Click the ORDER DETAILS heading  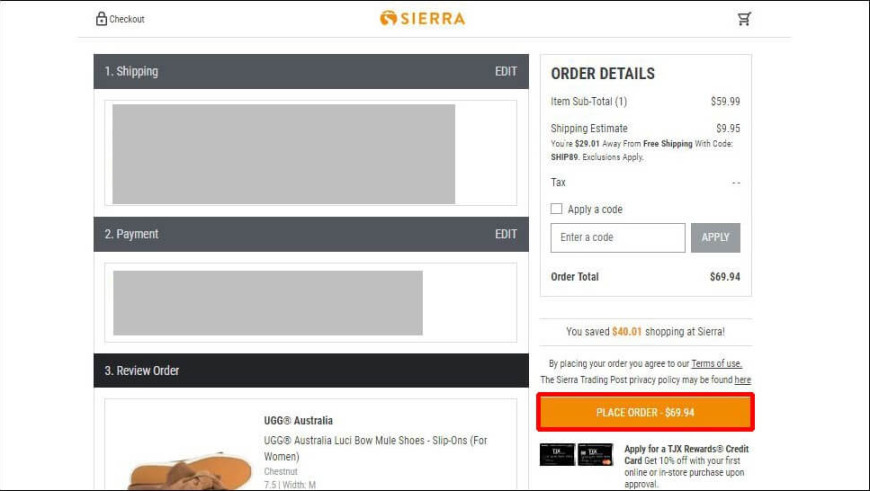[603, 74]
